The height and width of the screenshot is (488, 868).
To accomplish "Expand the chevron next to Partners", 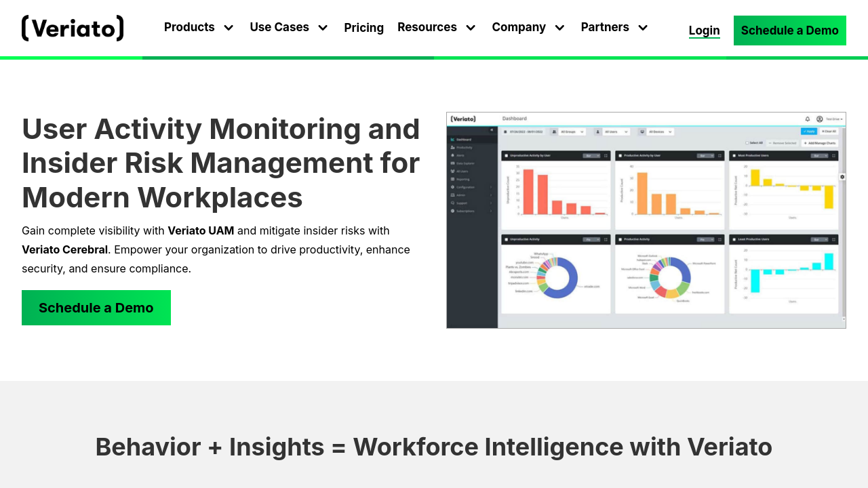I will 643,28.
